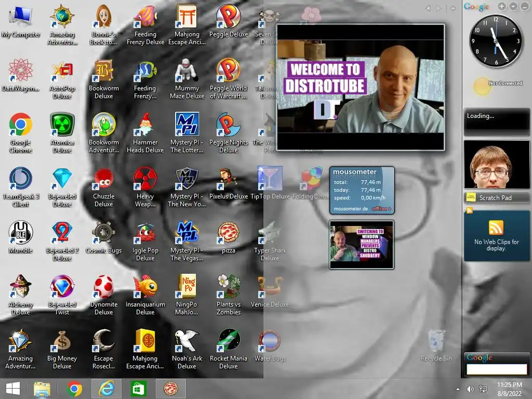Select the Folding@home desktop icon
Image resolution: width=532 pixels, height=399 pixels.
click(x=311, y=178)
